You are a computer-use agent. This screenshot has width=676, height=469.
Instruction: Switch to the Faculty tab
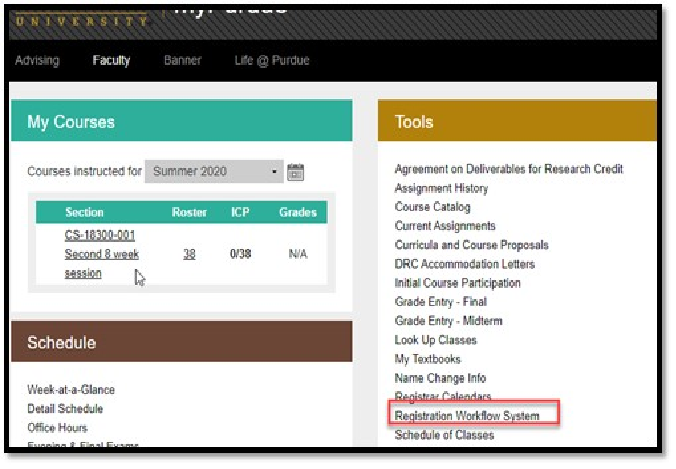[111, 61]
